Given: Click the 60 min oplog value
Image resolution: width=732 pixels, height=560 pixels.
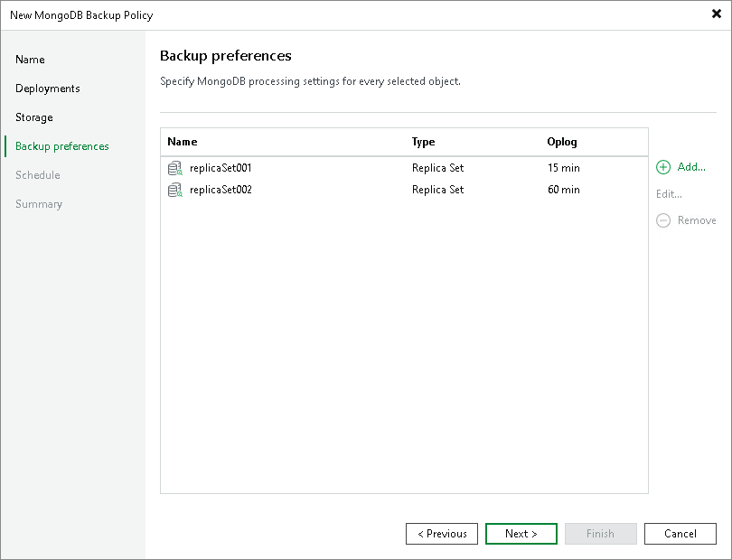Looking at the screenshot, I should 564,190.
